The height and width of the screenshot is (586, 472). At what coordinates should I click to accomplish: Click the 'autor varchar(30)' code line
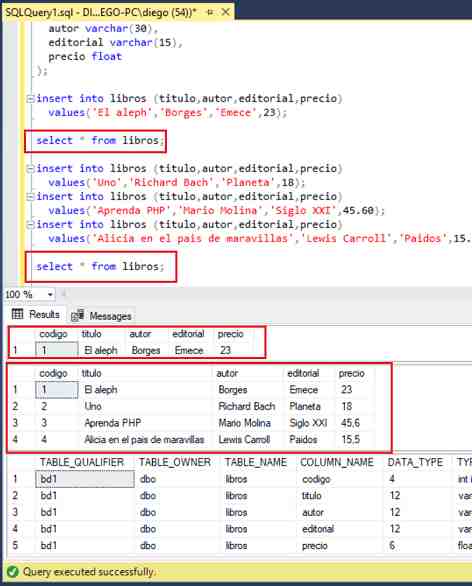click(103, 29)
